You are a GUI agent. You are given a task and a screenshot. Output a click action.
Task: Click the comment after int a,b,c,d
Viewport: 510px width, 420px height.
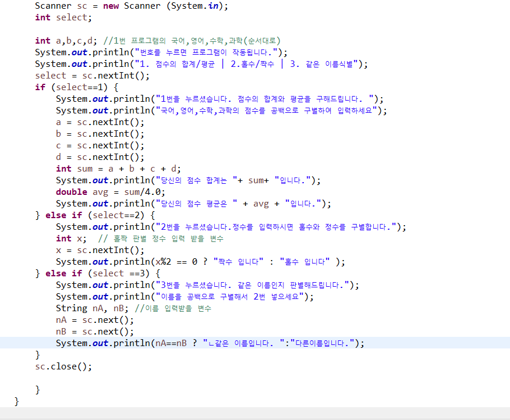192,41
